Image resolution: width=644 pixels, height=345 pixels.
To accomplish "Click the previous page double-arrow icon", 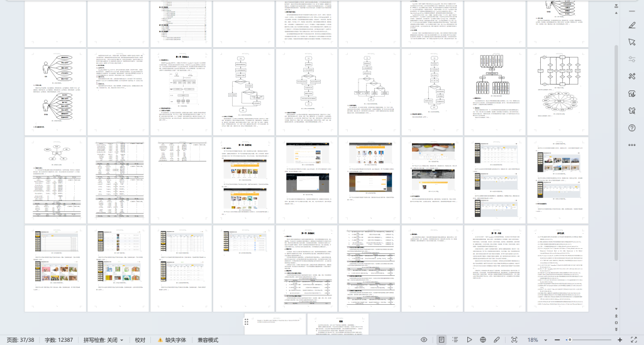I will click(x=616, y=316).
